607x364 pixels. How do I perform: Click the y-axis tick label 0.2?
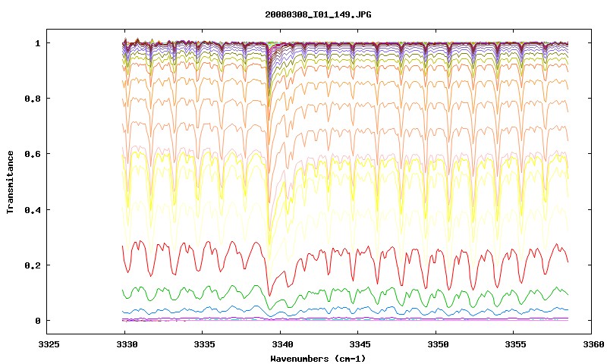pos(33,265)
